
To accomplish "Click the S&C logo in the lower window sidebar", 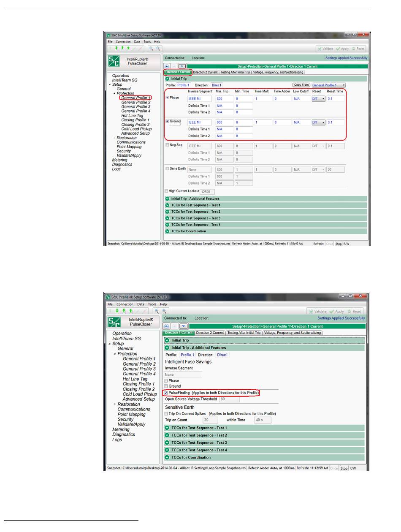I will pyautogui.click(x=115, y=322).
